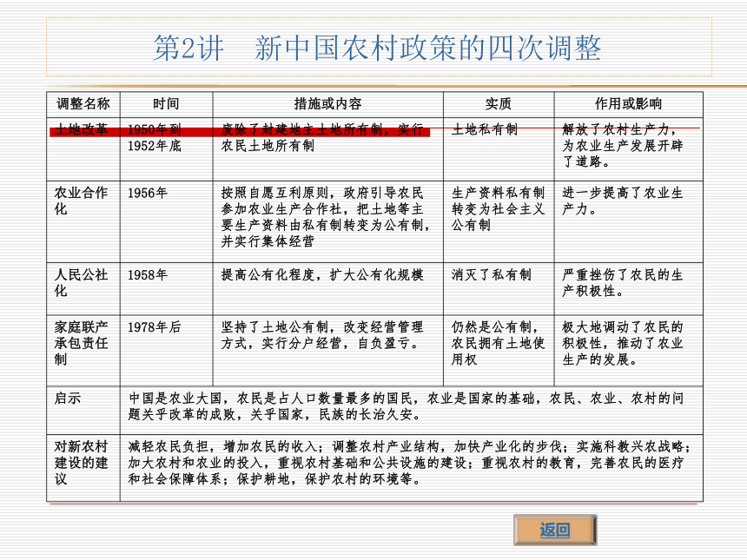
Task: Click the 时间 column header
Action: point(166,104)
